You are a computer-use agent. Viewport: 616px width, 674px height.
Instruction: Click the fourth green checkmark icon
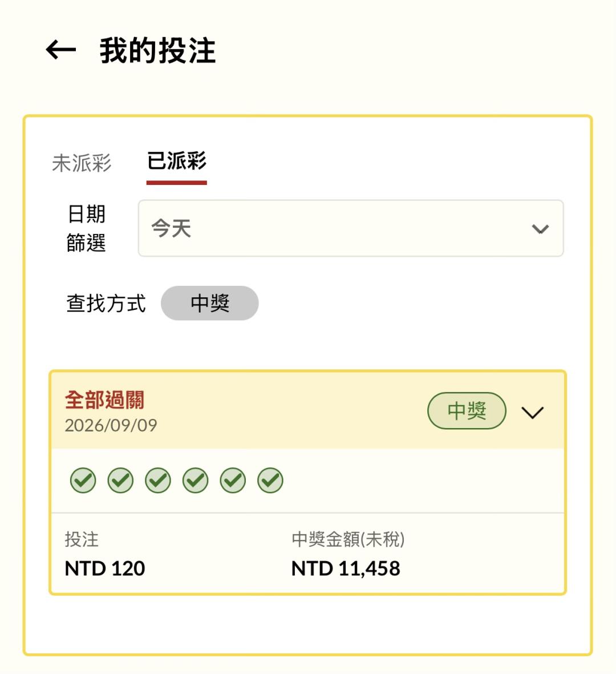pos(196,480)
